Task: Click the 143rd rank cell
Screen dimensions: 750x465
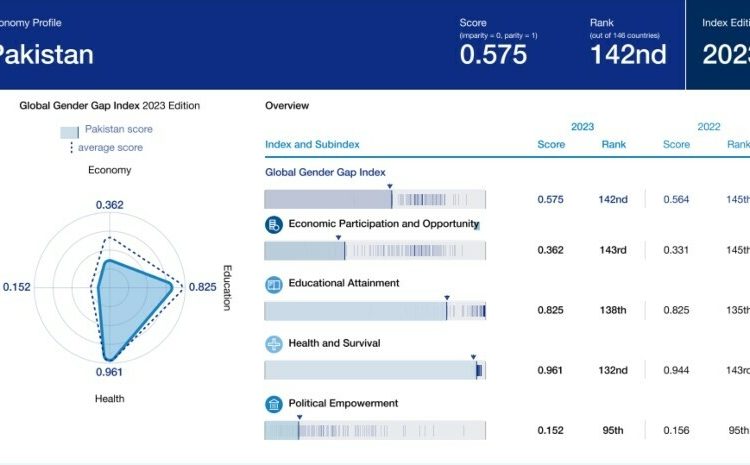Action: (x=613, y=250)
